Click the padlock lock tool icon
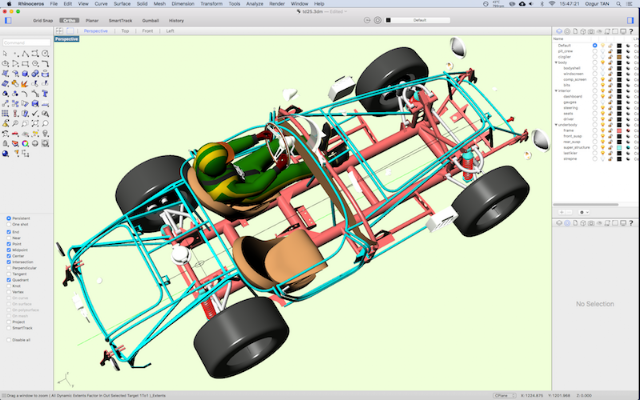 [x=5, y=143]
